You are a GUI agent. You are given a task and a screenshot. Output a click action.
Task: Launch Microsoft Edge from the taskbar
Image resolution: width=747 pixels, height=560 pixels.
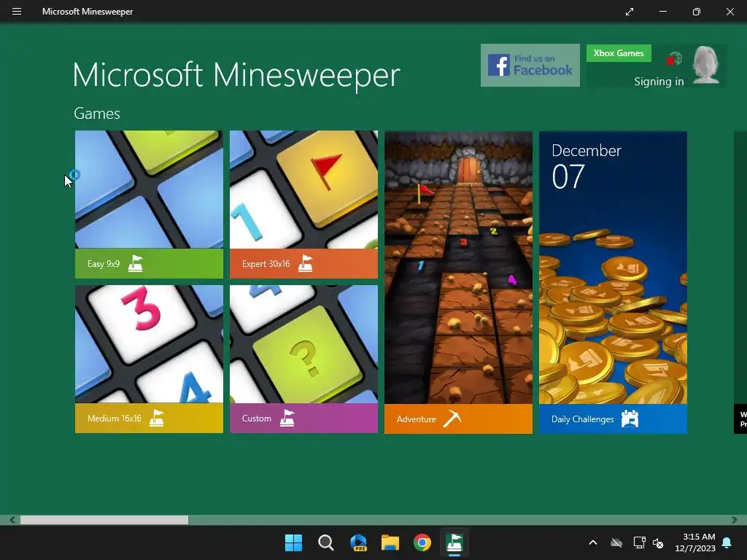coord(358,542)
